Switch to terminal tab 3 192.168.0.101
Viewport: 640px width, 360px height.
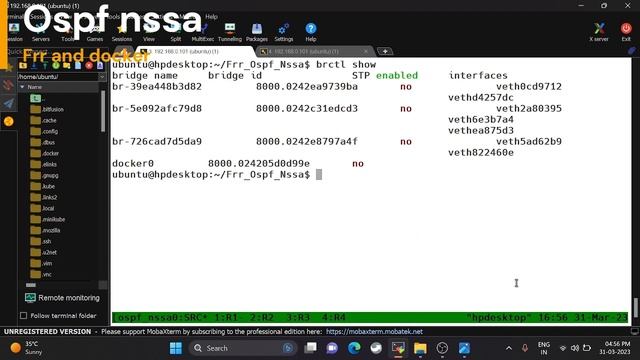195,51
